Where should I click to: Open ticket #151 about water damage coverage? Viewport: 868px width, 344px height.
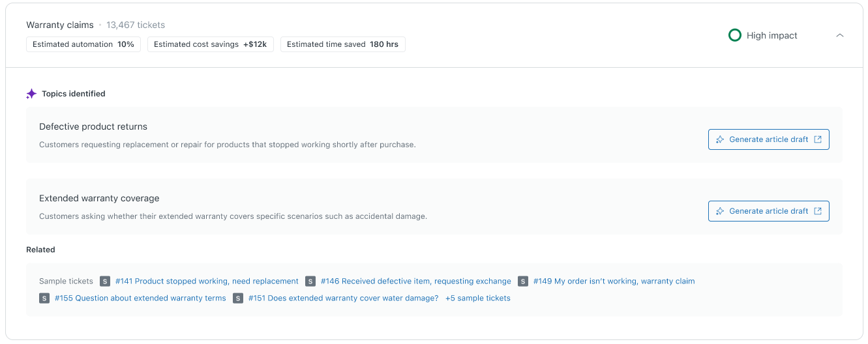pos(343,298)
